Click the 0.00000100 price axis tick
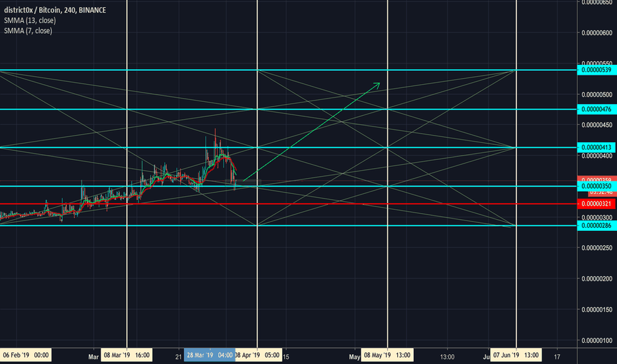Viewport: 617px width, 364px height. [597, 340]
